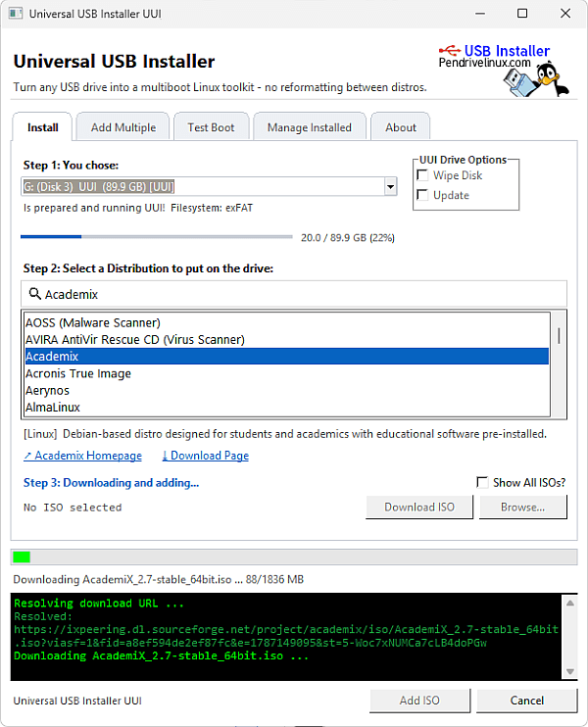
Task: Select AlmaLinux from the distribution list
Action: tap(287, 407)
